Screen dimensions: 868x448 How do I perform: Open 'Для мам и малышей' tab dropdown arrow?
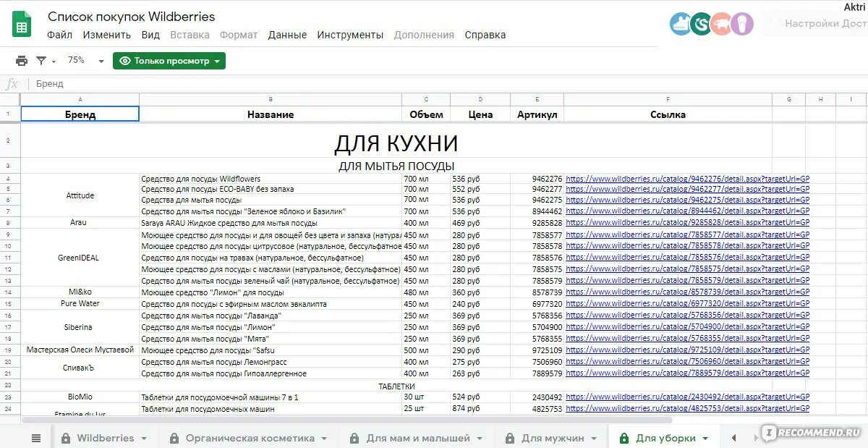tap(480, 439)
